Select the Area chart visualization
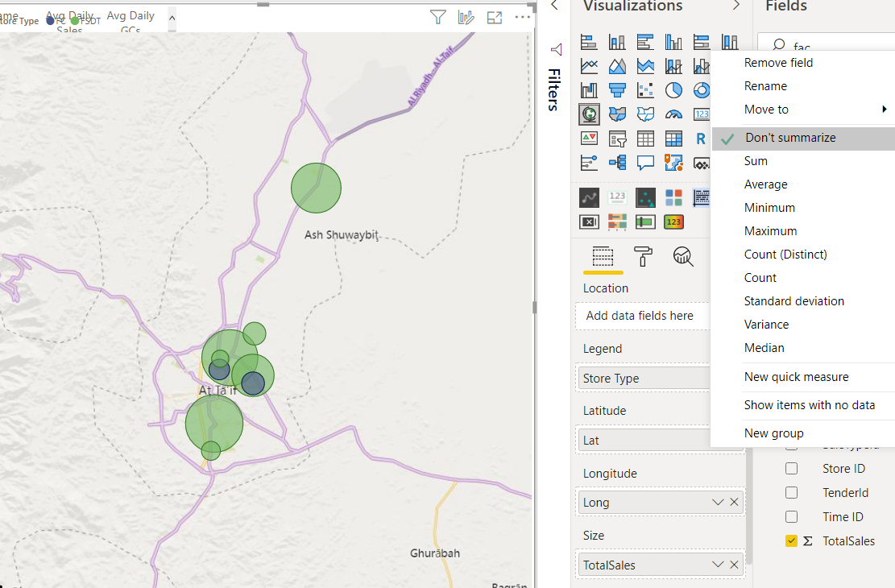 point(617,66)
